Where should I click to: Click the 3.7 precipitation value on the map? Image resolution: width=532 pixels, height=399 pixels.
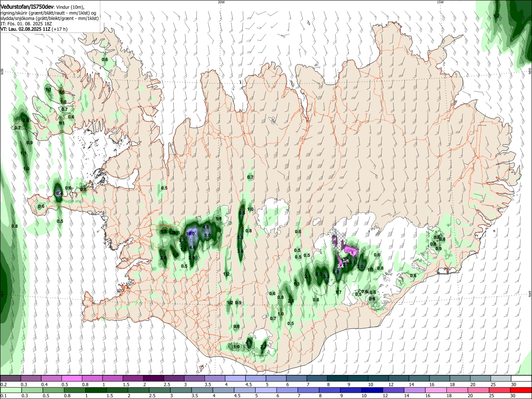point(182,241)
